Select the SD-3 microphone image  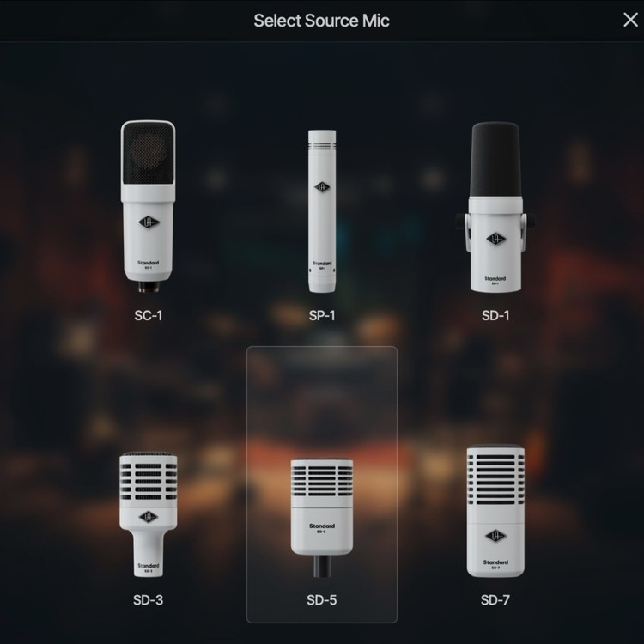point(149,514)
